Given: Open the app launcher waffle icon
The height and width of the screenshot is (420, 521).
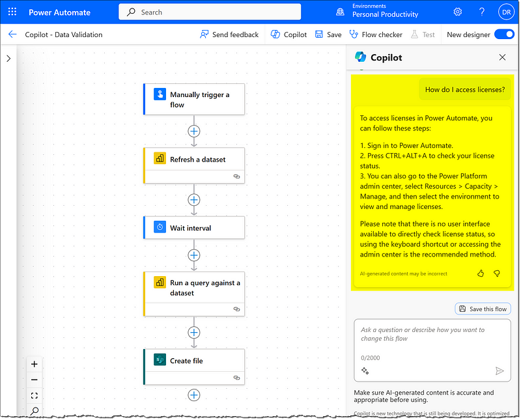Looking at the screenshot, I should pos(12,12).
